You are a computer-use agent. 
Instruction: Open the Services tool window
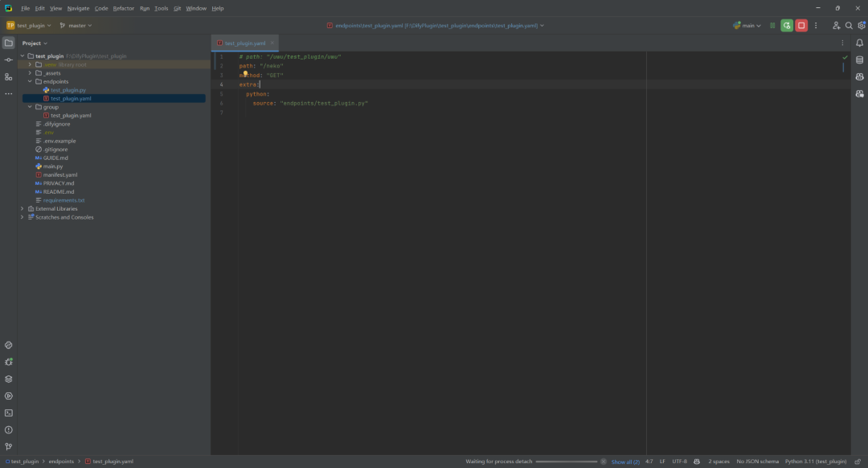(x=8, y=396)
